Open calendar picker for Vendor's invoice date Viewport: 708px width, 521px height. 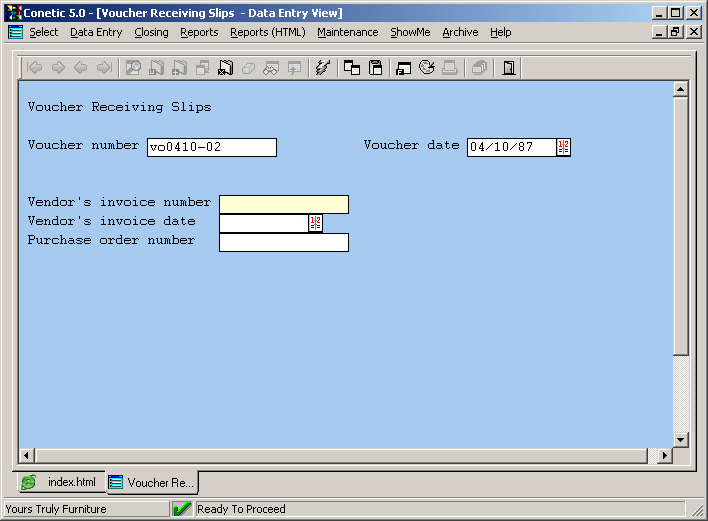[315, 223]
